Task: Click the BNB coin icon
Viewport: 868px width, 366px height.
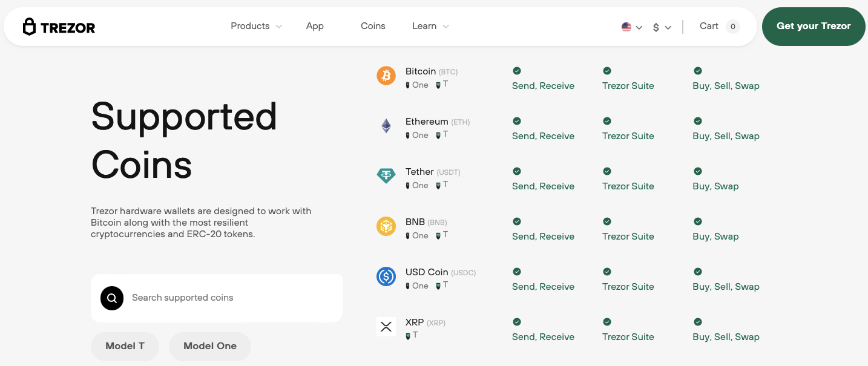Action: [386, 226]
